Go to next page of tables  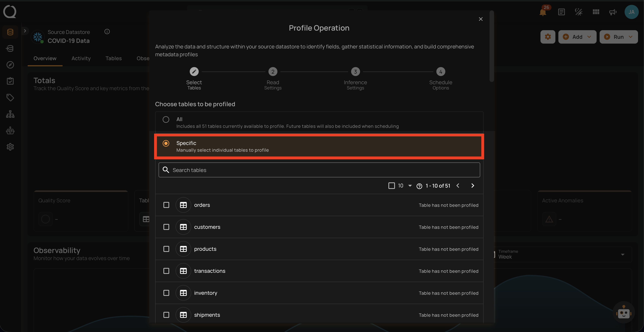pyautogui.click(x=473, y=186)
